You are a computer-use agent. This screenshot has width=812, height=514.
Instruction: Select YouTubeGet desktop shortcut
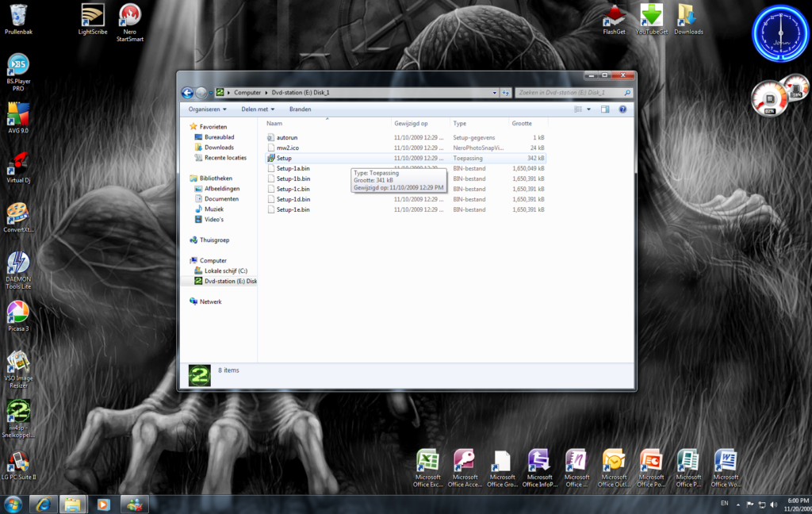[x=652, y=20]
